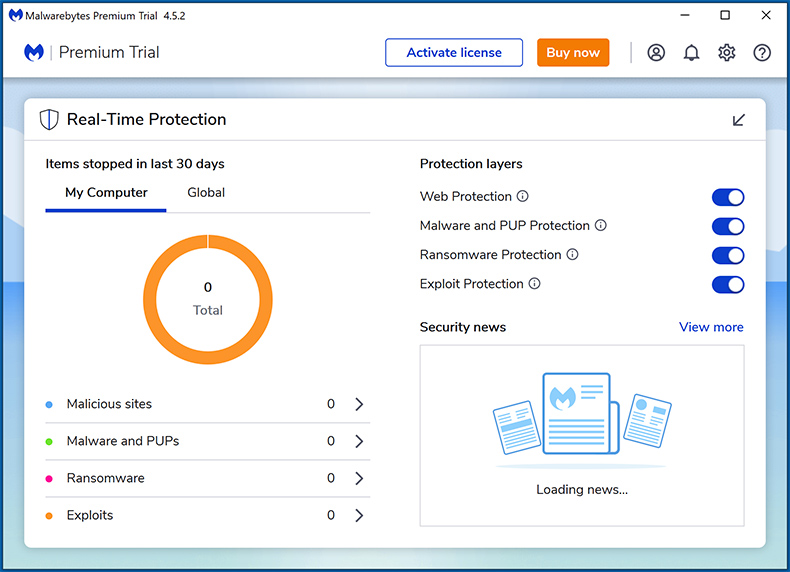Maximize the Malwarebytes window
This screenshot has width=790, height=572.
725,15
